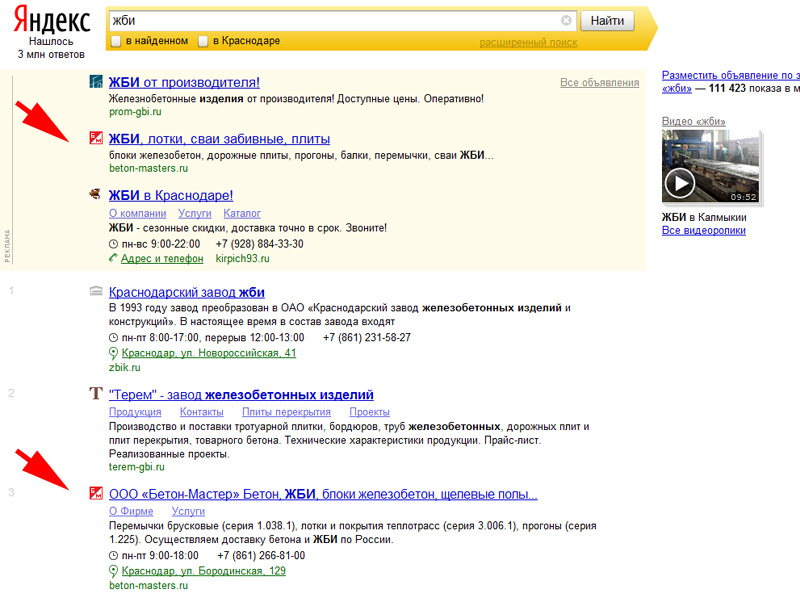Click map pin icon by Бородинская, 129

113,571
